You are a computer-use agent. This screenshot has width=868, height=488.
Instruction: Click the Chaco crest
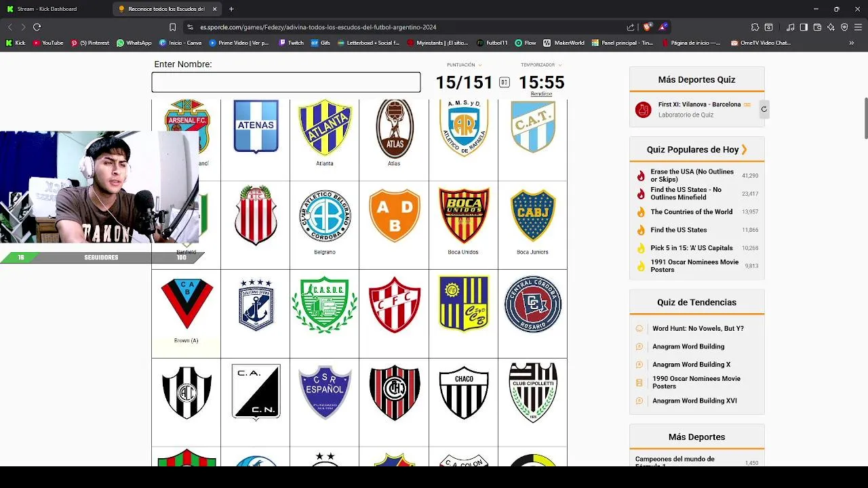pyautogui.click(x=464, y=392)
